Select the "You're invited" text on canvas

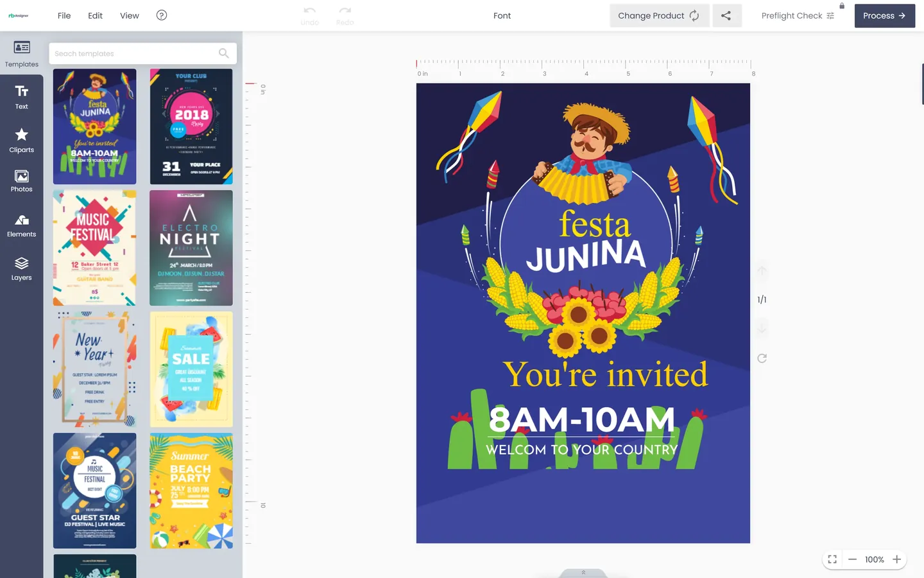point(606,374)
